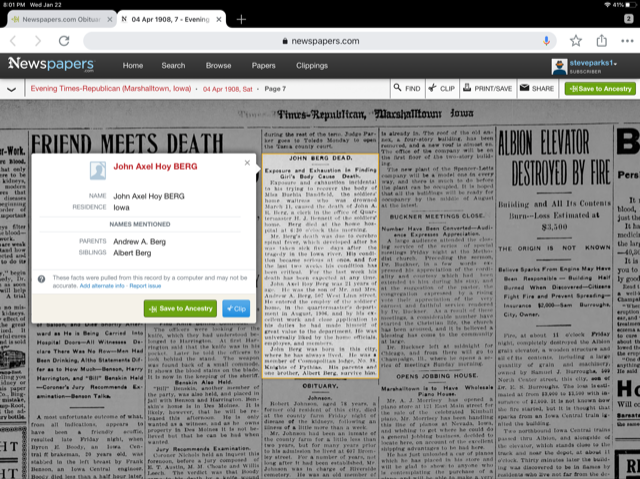640x479 pixels.
Task: Click the help question mark icon
Action: click(42, 279)
